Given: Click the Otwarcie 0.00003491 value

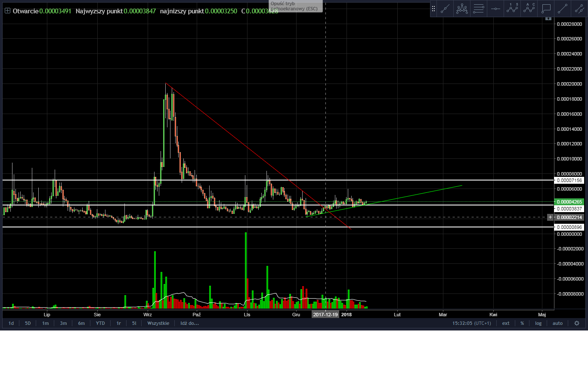Looking at the screenshot, I should pos(56,11).
